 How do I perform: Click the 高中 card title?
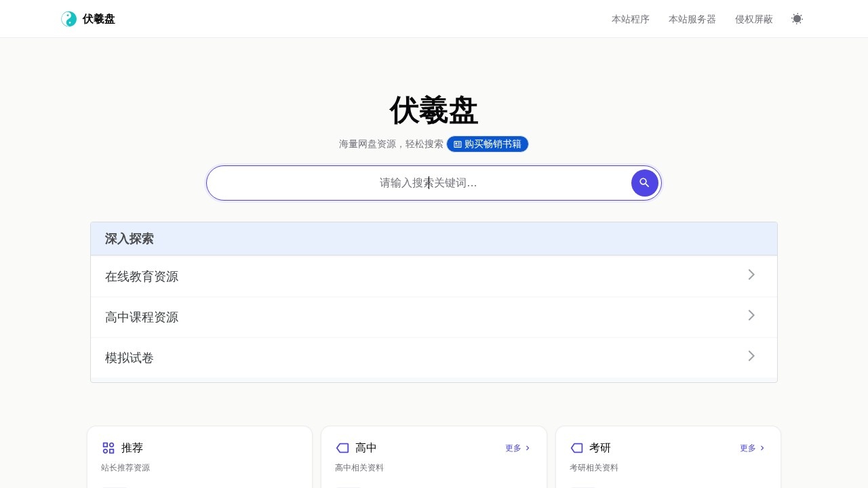(x=366, y=448)
